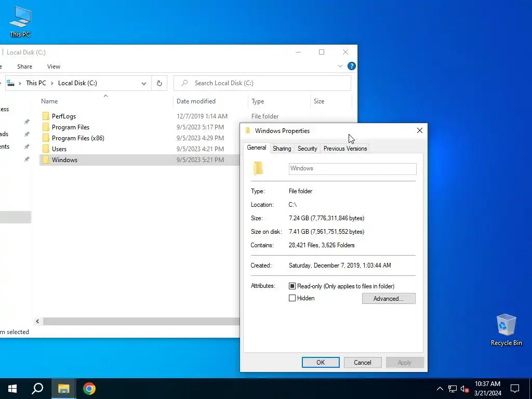The height and width of the screenshot is (399, 532).
Task: Open the notification center icon
Action: point(515,389)
